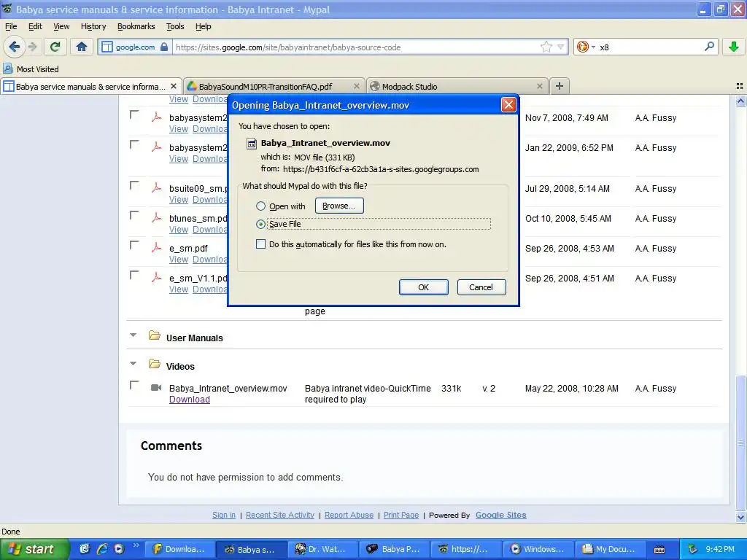Collapse the User Manuals section triangle
The image size is (747, 560).
133,335
